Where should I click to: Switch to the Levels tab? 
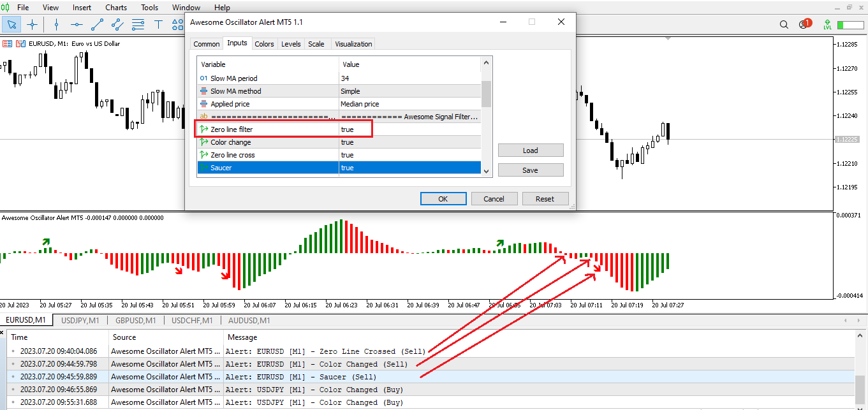coord(291,44)
